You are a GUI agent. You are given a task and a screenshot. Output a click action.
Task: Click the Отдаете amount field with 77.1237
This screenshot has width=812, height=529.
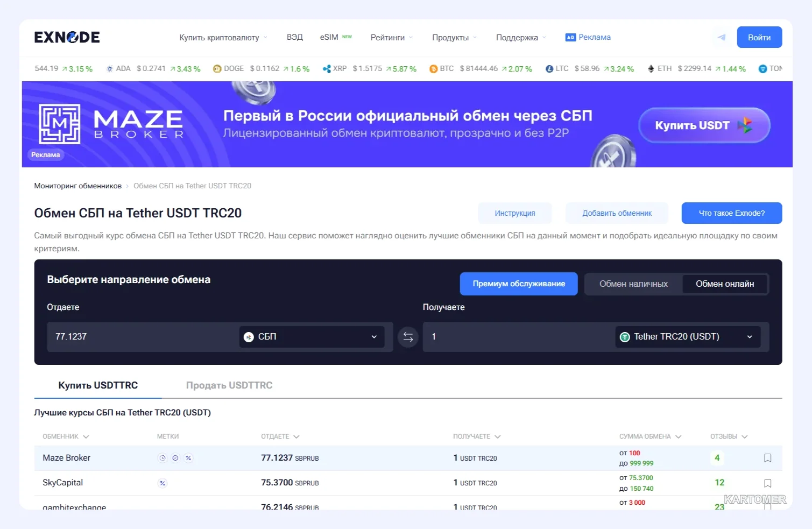click(x=143, y=337)
